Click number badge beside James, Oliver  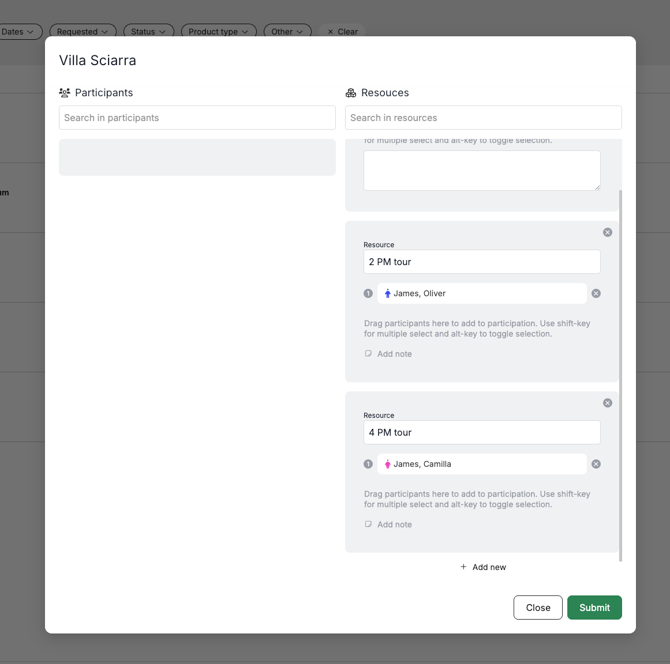[368, 294]
